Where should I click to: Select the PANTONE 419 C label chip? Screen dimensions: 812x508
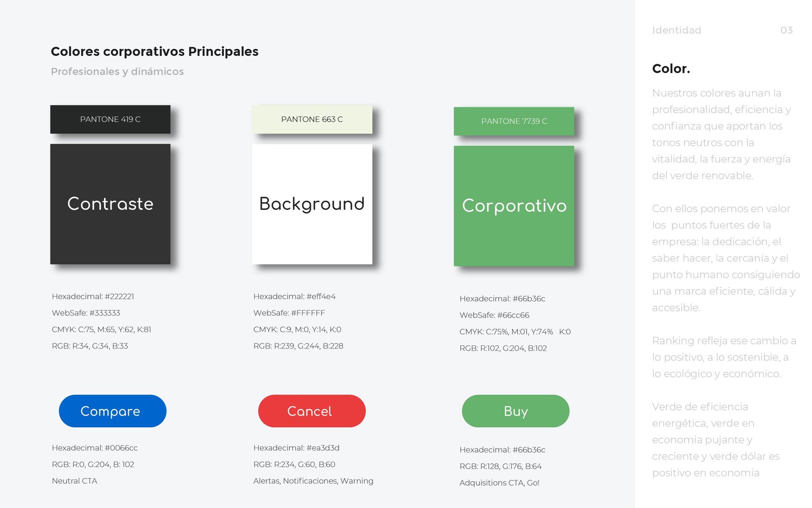click(x=110, y=119)
